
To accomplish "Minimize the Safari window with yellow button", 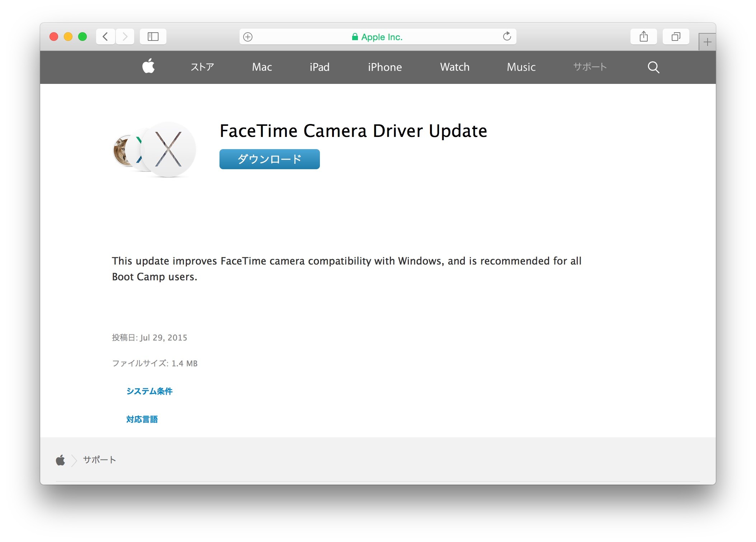I will tap(68, 37).
